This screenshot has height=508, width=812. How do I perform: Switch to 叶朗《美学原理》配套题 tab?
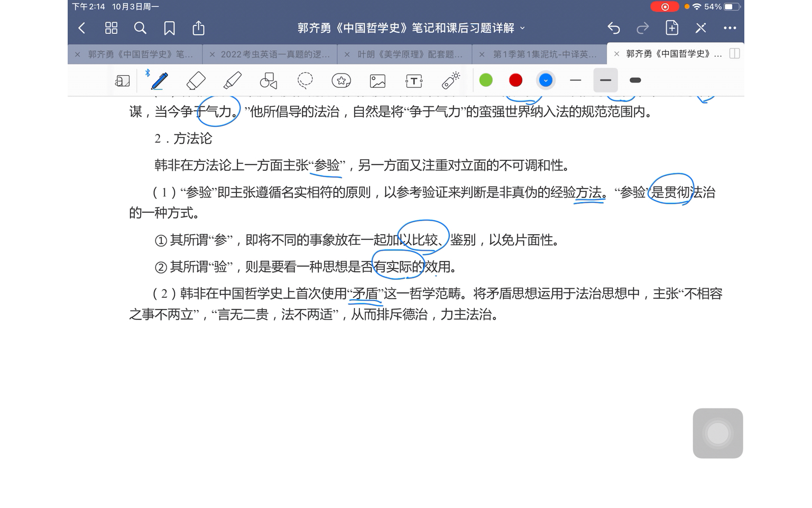pos(410,54)
